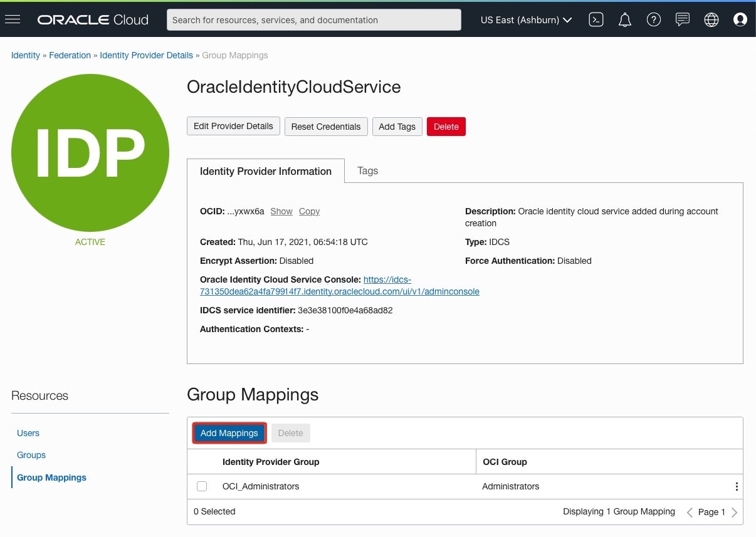Click the Identity Provider Group column header
The height and width of the screenshot is (537, 756).
point(271,462)
